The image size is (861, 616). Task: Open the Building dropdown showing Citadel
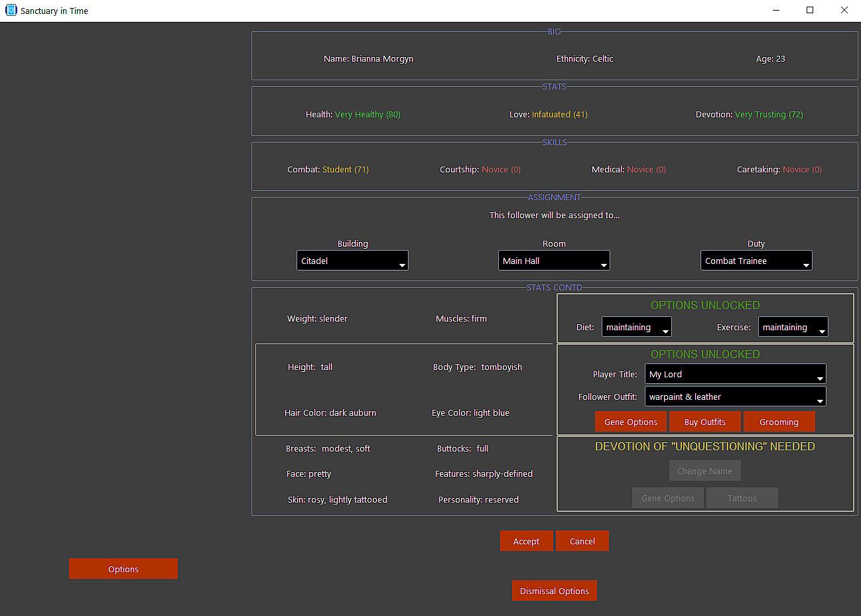pos(352,261)
